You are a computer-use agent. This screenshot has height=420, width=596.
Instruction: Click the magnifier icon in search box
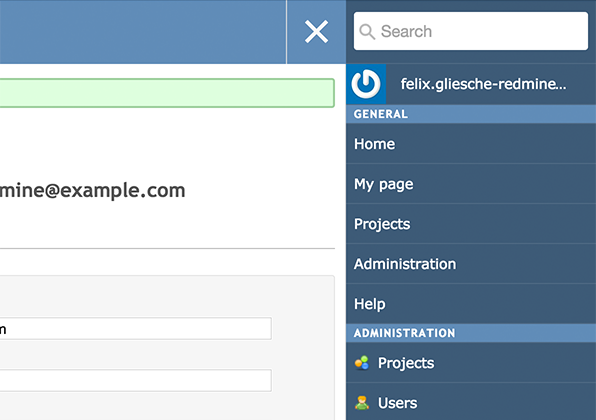367,32
